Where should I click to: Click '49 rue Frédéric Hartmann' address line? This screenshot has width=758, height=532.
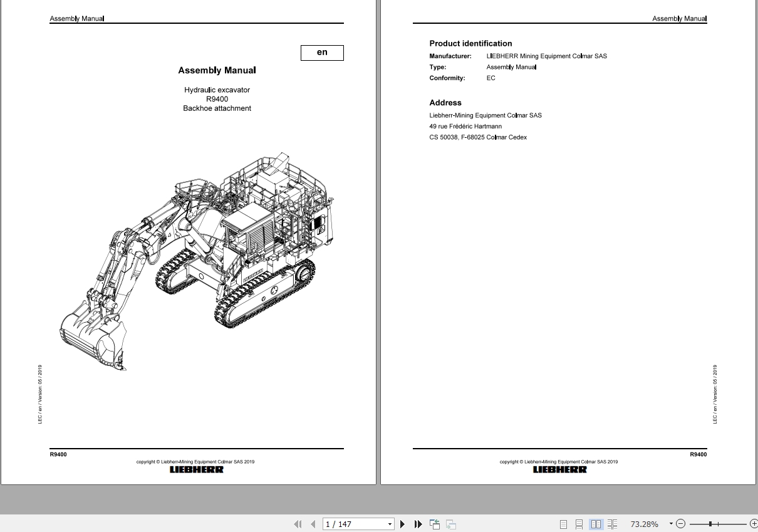pyautogui.click(x=465, y=127)
